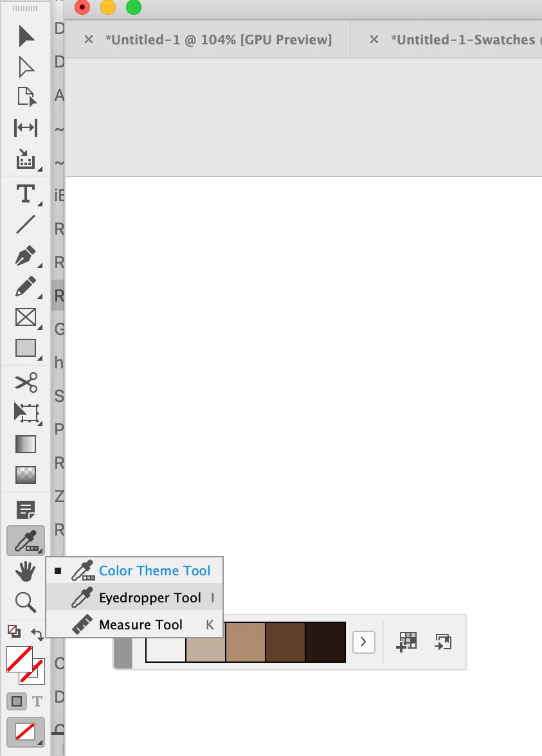Select the Page tool
The height and width of the screenshot is (756, 542).
pyautogui.click(x=26, y=96)
